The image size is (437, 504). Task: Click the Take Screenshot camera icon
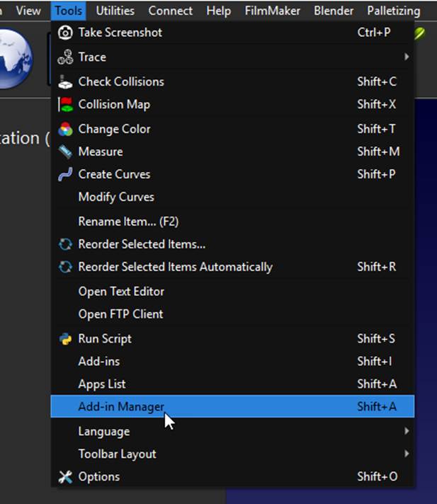[x=65, y=33]
